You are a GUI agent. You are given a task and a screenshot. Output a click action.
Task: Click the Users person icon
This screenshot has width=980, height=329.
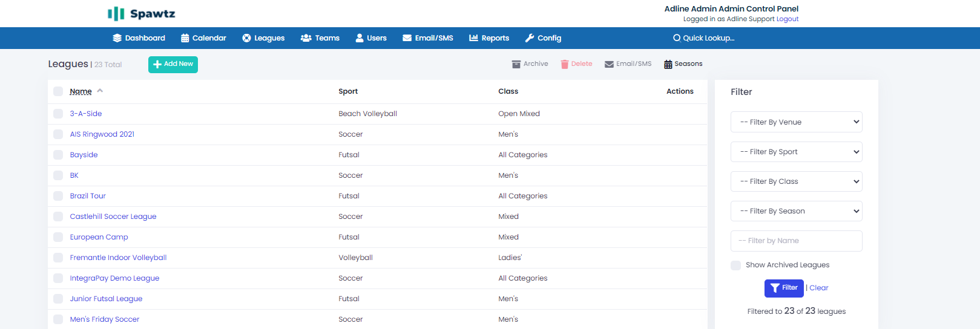[x=360, y=38]
